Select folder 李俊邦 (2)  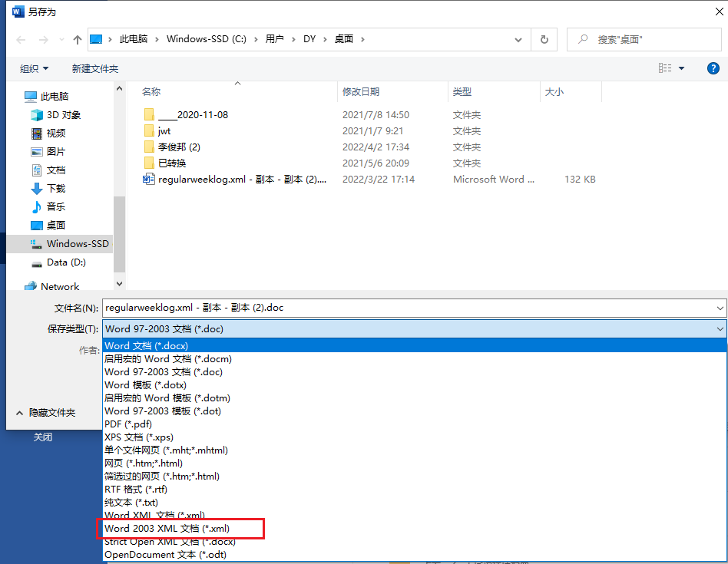(172, 147)
